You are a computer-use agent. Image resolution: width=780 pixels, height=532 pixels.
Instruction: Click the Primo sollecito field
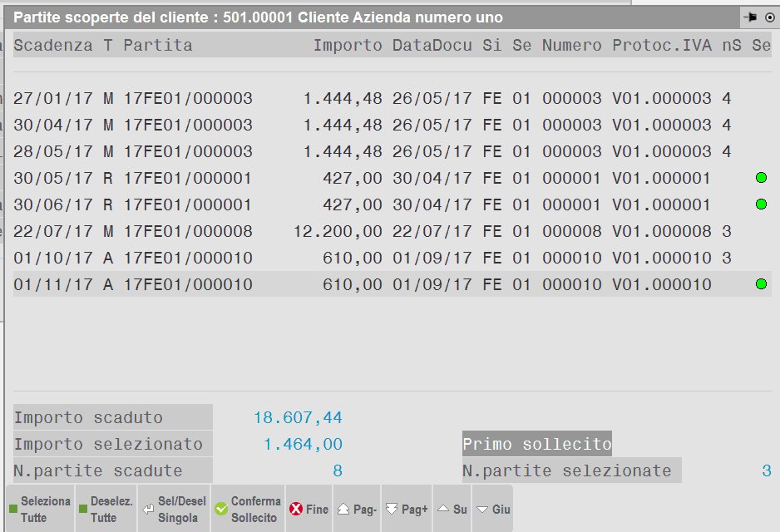536,444
